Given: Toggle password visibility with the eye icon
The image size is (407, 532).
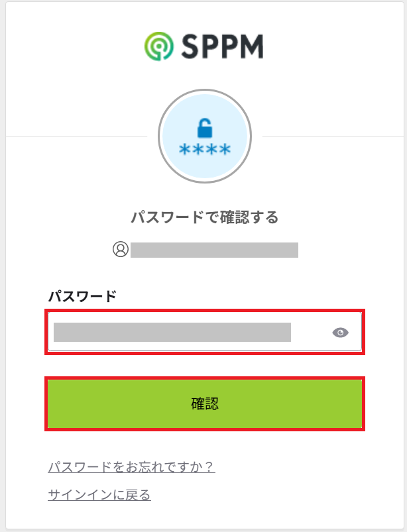Looking at the screenshot, I should 340,333.
